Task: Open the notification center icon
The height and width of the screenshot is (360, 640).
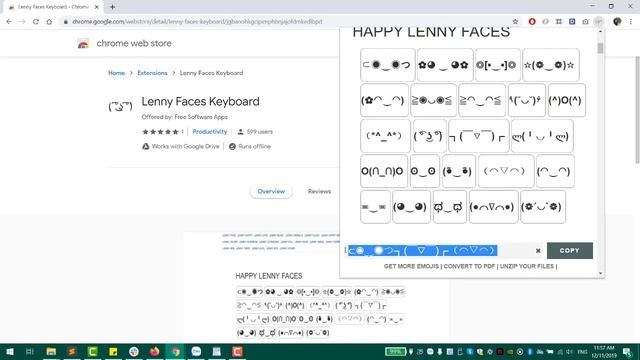Action: pyautogui.click(x=628, y=352)
